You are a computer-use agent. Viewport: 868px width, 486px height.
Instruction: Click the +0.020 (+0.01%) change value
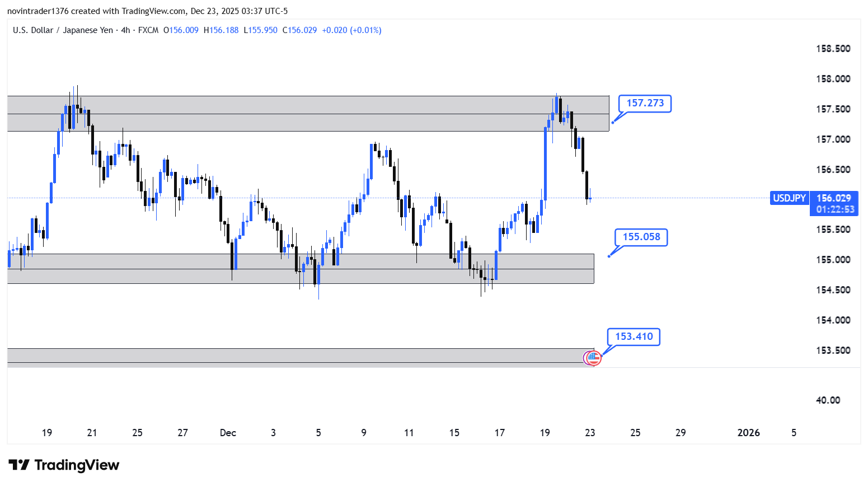pos(351,30)
